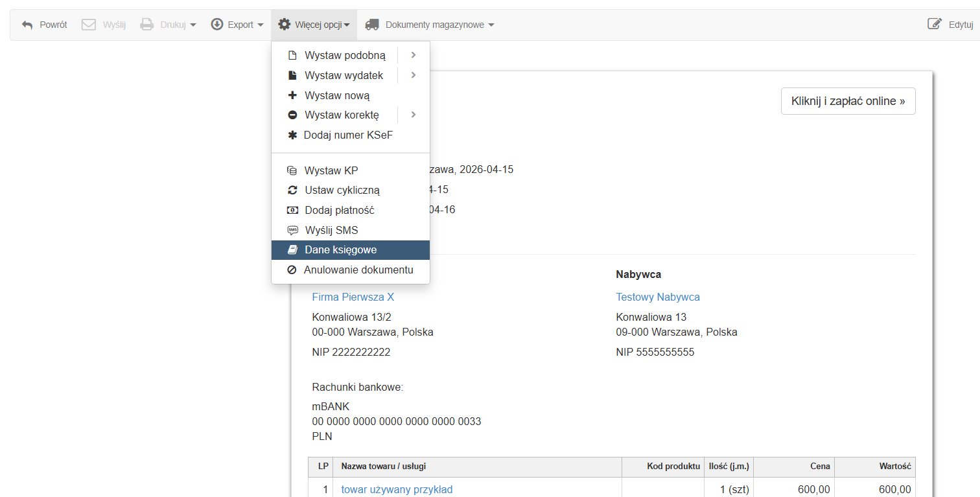Click the Wystaw wydatek file icon
The height and width of the screenshot is (497, 980).
292,76
